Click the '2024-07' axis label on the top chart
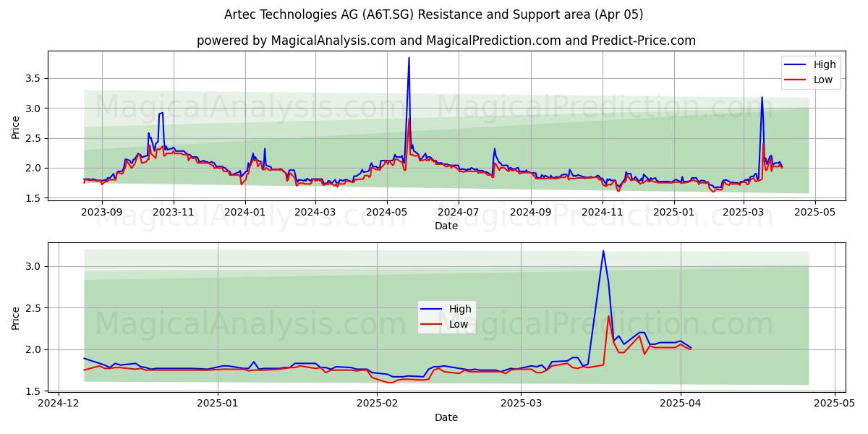 tap(459, 212)
